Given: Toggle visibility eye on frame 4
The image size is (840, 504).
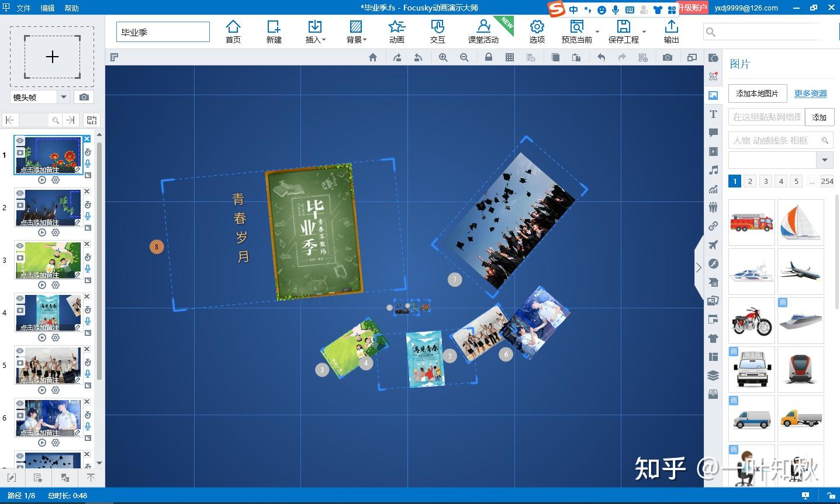Looking at the screenshot, I should [20, 298].
